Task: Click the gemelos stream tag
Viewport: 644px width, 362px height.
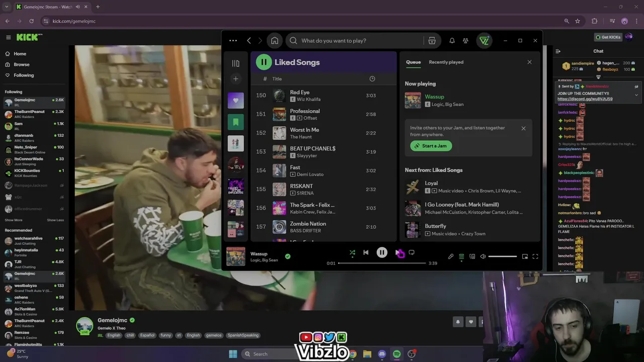Action: coord(213,335)
